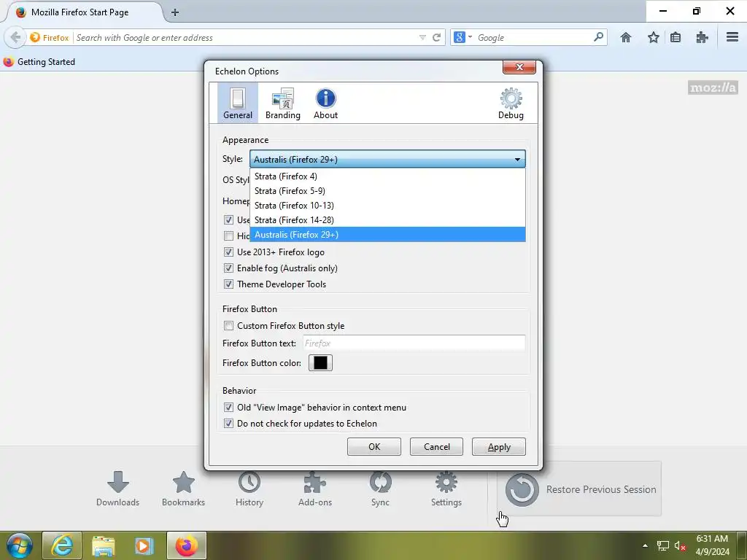Pick Strata (Firefox 10-13) style
Viewport: 747px width, 560px height.
pos(387,205)
